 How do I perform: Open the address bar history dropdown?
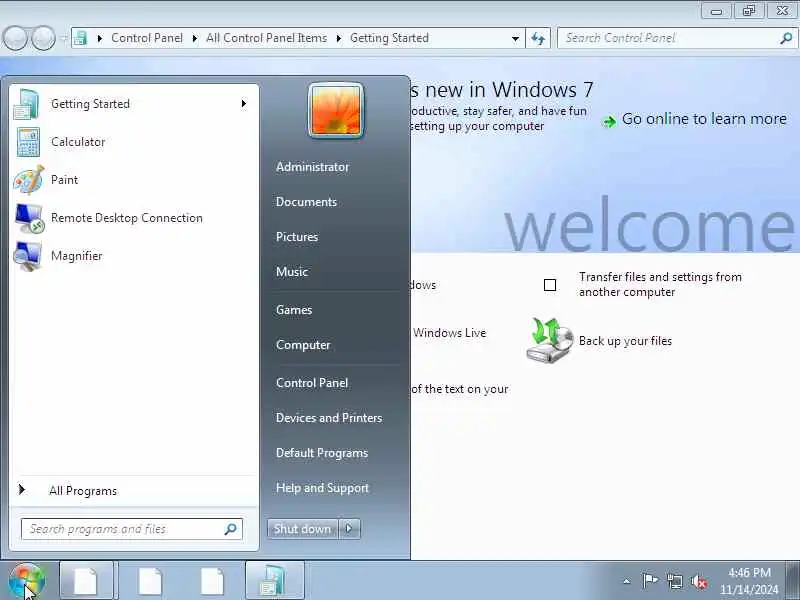(515, 38)
